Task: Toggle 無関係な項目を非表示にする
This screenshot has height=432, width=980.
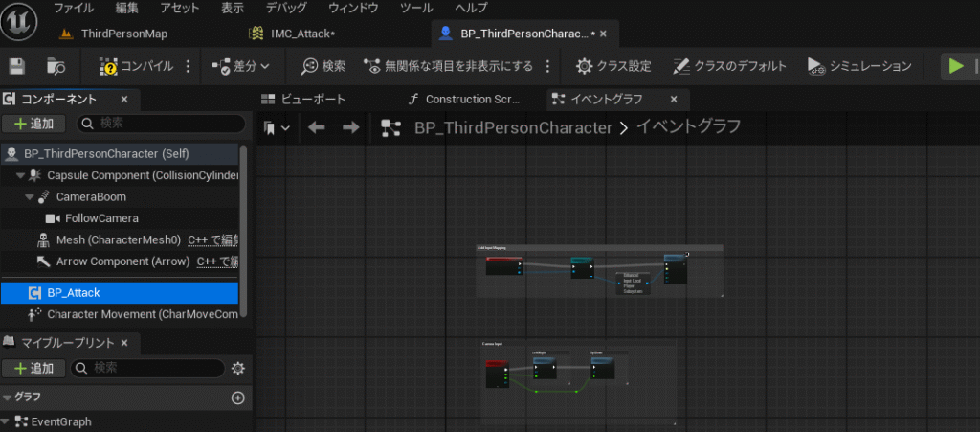Action: (450, 66)
